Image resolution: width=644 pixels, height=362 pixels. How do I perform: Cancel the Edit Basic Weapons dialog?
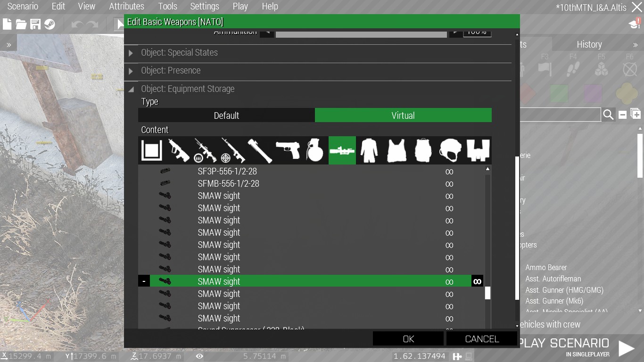[482, 339]
